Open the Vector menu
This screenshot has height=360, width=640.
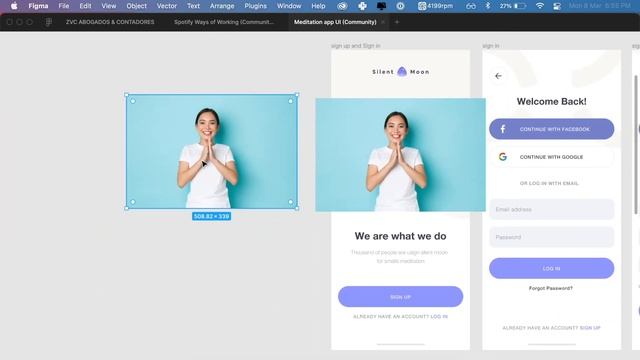point(167,6)
